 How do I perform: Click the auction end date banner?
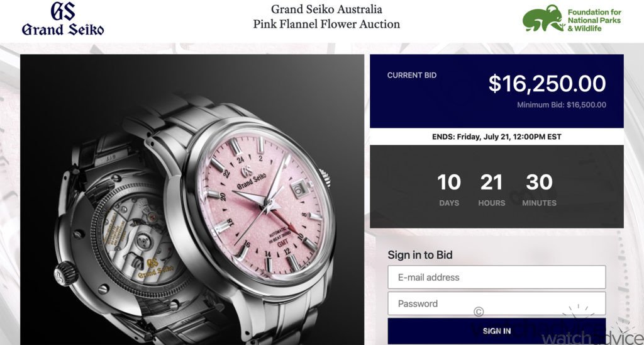pyautogui.click(x=497, y=137)
